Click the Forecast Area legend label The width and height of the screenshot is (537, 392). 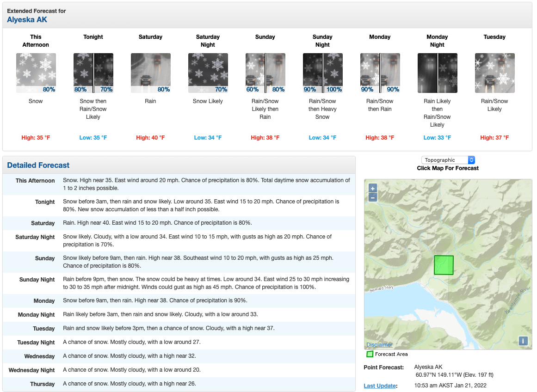click(391, 354)
